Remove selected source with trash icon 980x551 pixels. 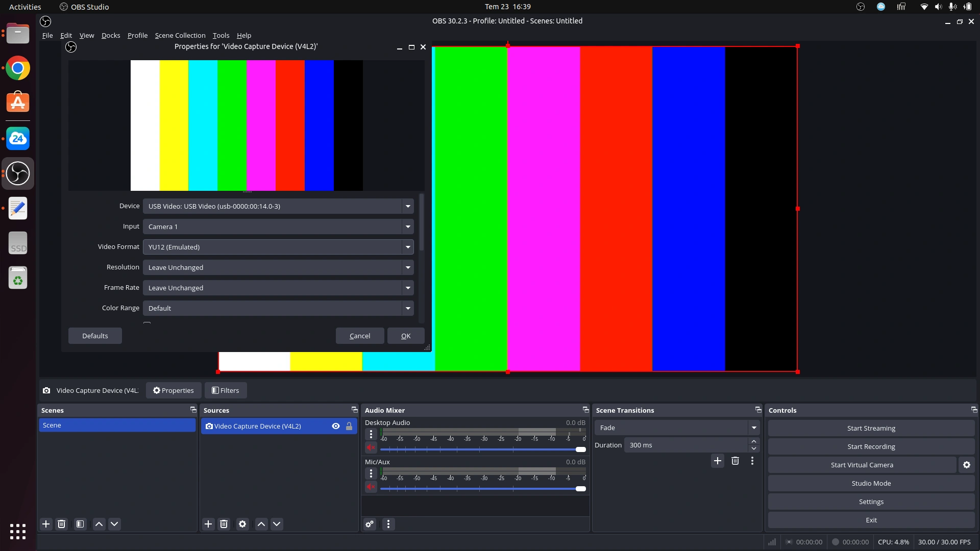pos(224,524)
